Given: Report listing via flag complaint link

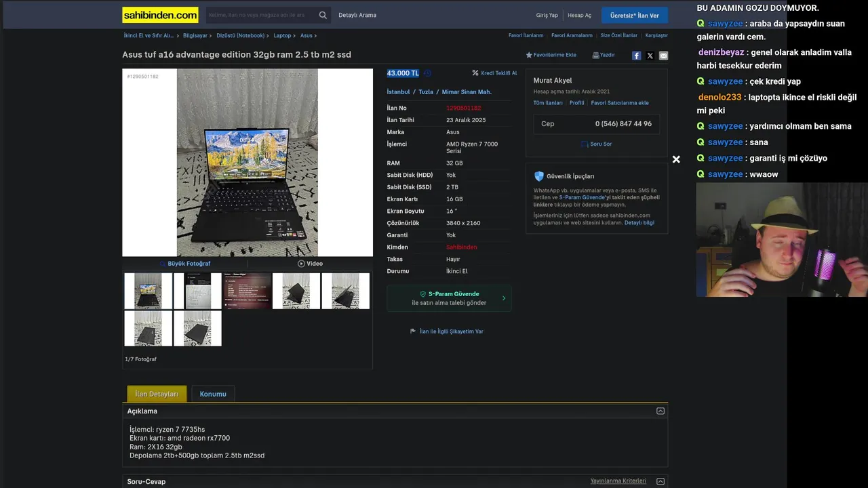Looking at the screenshot, I should click(x=447, y=331).
